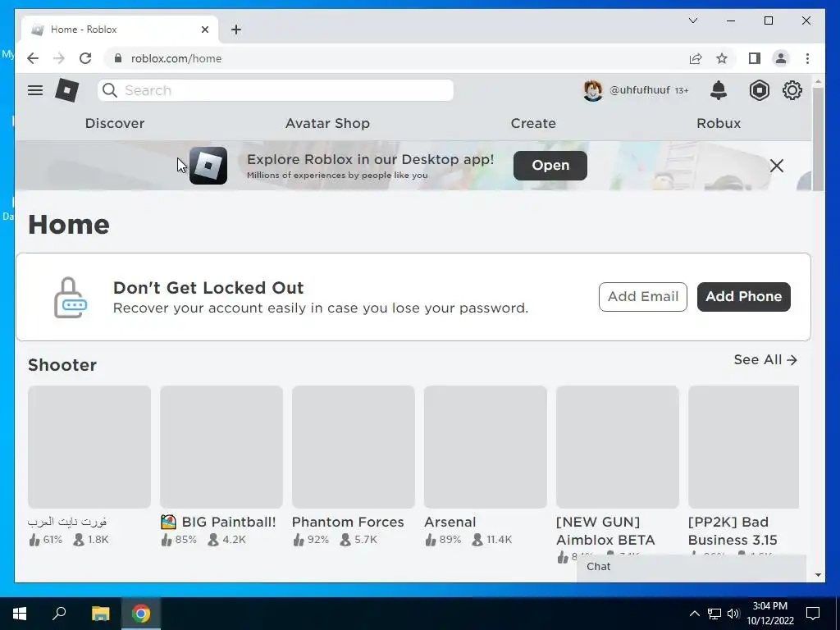
Task: Share this page via the share icon
Action: pyautogui.click(x=696, y=58)
